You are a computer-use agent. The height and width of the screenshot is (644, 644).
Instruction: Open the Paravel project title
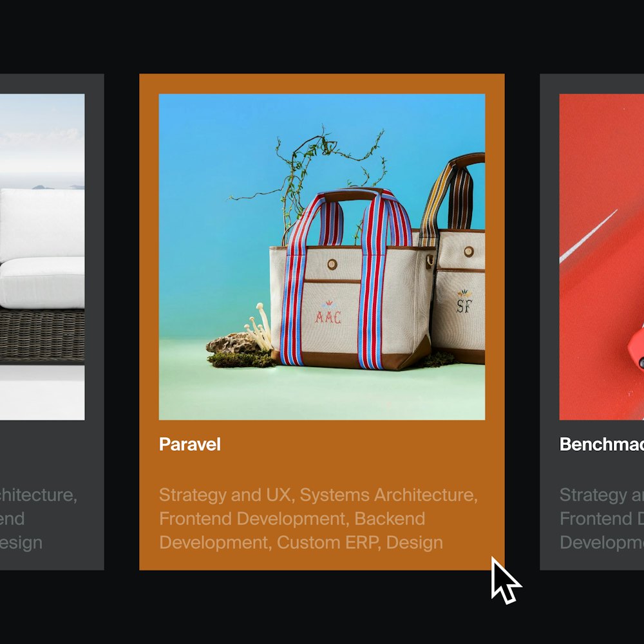(190, 444)
